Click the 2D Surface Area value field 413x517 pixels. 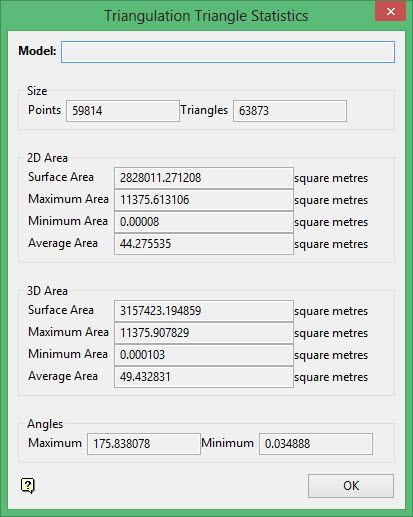[x=204, y=178]
